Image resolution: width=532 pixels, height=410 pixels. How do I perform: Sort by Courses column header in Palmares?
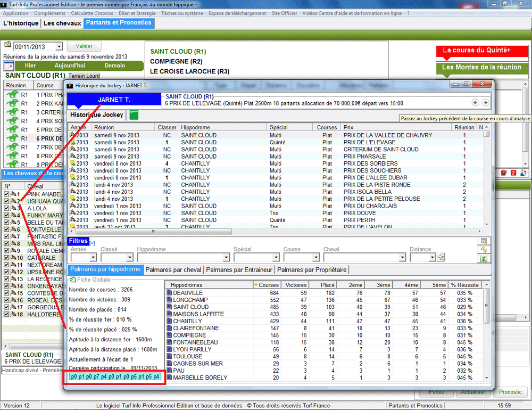(267, 285)
